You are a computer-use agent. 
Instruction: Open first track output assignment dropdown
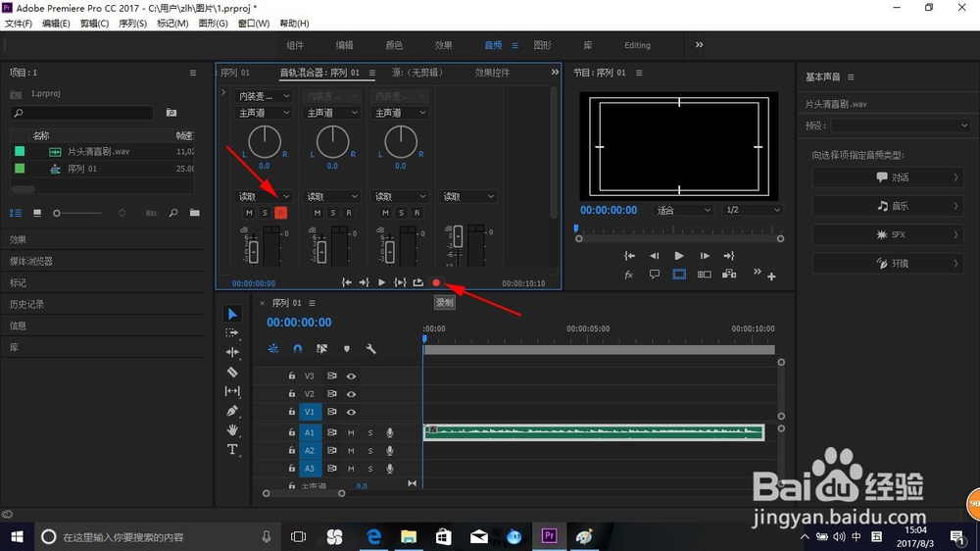pos(264,113)
